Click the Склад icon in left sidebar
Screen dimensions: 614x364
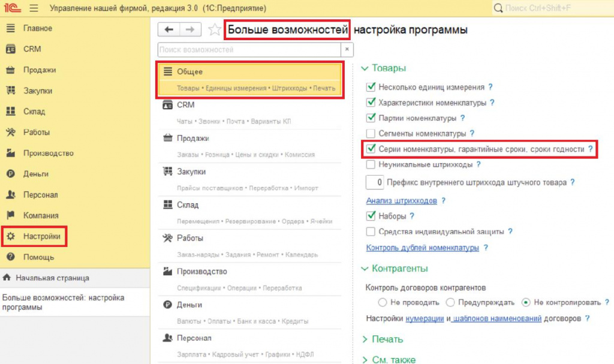tap(11, 112)
